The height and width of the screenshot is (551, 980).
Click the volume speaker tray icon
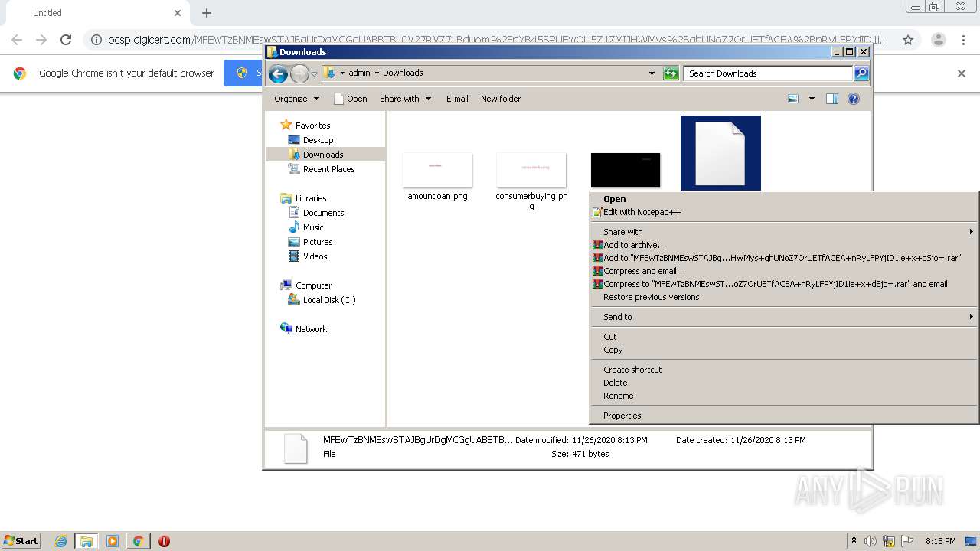coord(870,541)
